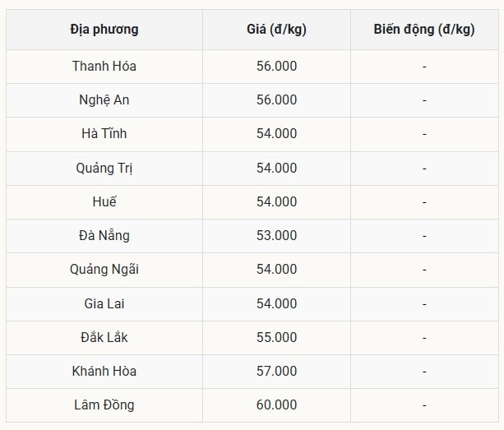Click the Quảng Trị location cell

pos(104,168)
